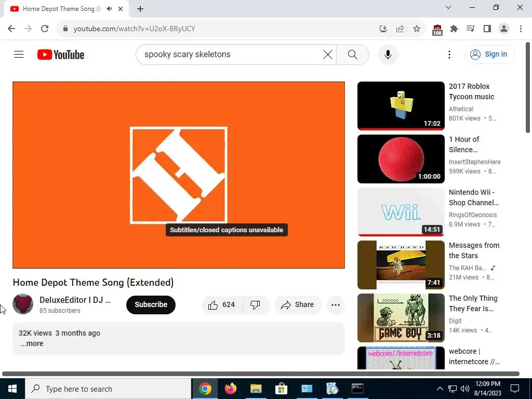Open The Only Thing They Fear Is thumbnail
Viewport: 532px width, 399px height.
tap(401, 318)
